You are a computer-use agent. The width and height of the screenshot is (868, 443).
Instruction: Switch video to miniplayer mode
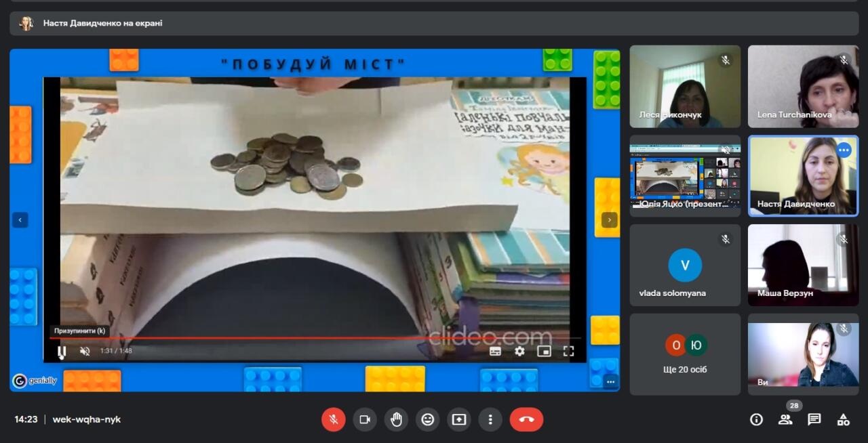click(544, 351)
